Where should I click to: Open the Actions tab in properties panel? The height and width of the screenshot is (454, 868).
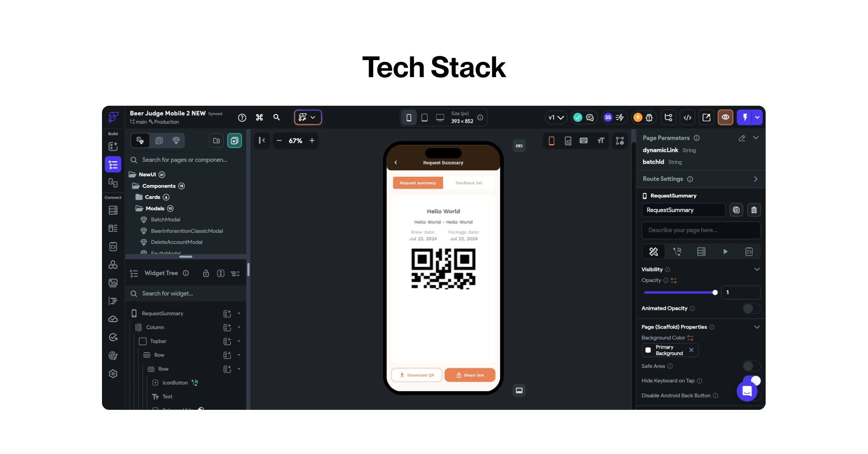(x=677, y=252)
